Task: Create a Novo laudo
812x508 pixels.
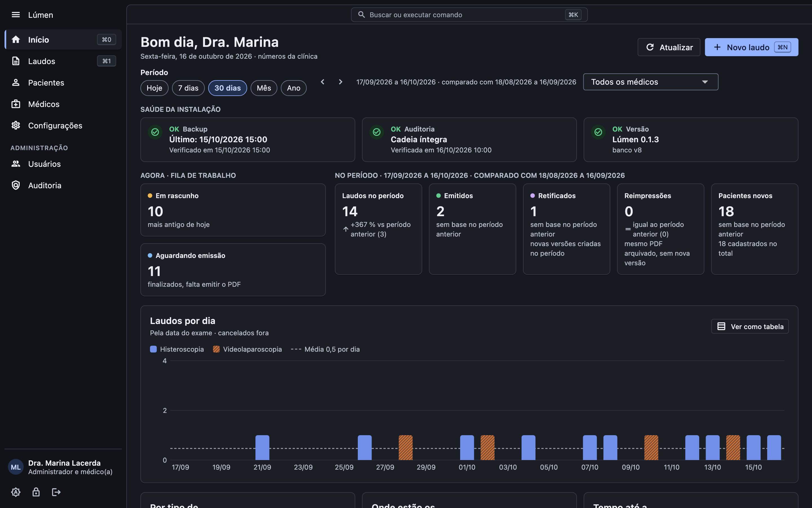Action: 751,47
